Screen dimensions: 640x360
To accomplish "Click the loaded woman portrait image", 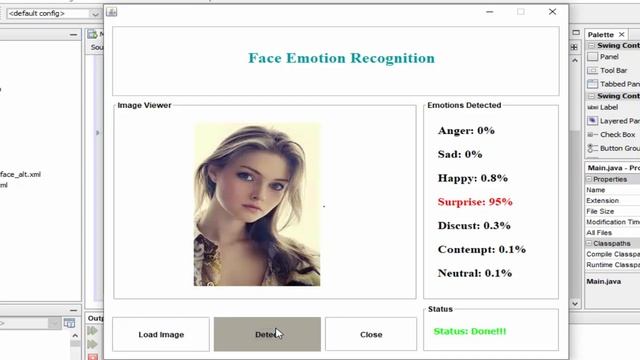I will 257,204.
